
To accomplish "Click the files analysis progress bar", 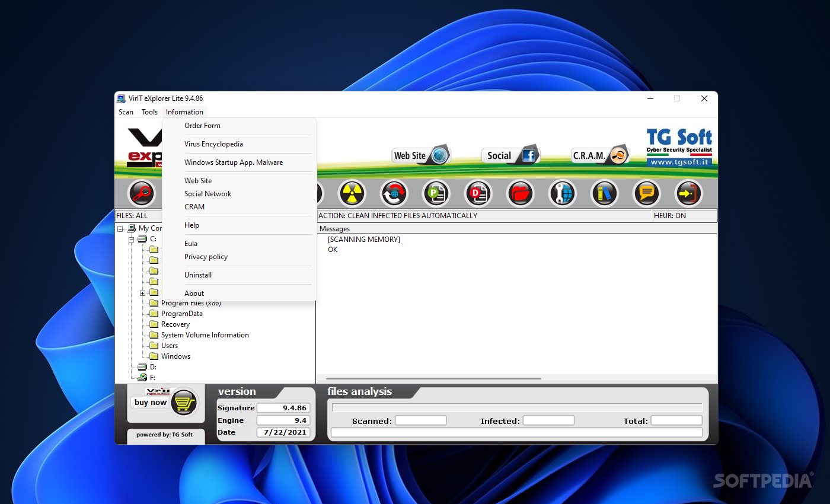I will tap(517, 407).
